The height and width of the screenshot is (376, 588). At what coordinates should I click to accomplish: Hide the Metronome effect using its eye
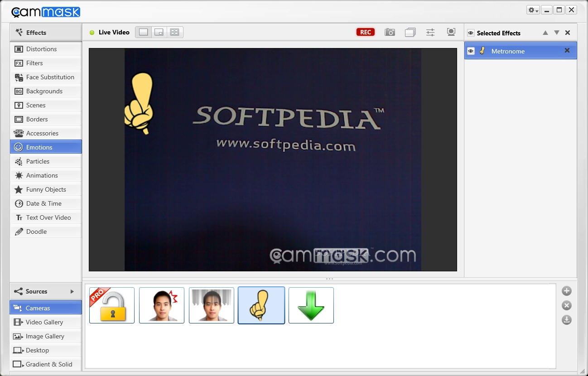tap(471, 51)
